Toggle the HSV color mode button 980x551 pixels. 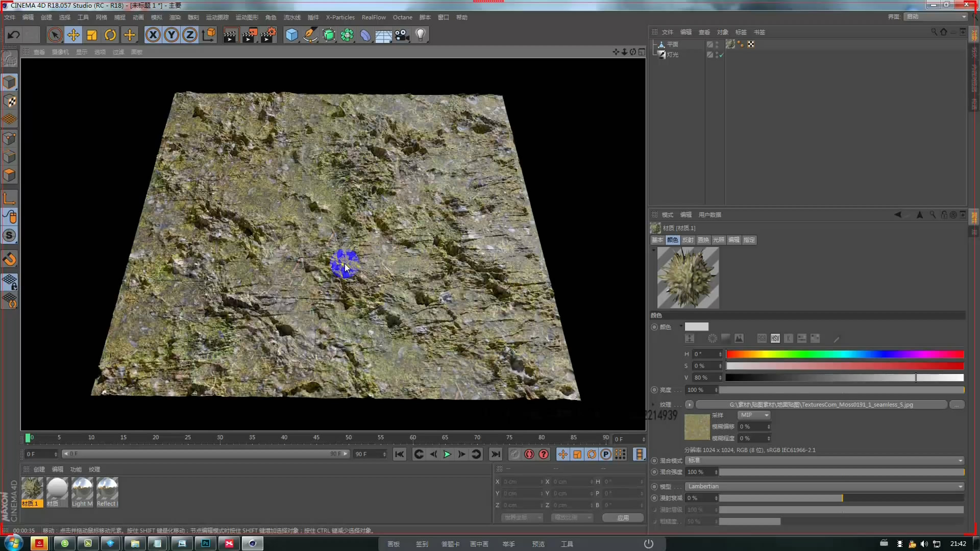[x=775, y=338]
